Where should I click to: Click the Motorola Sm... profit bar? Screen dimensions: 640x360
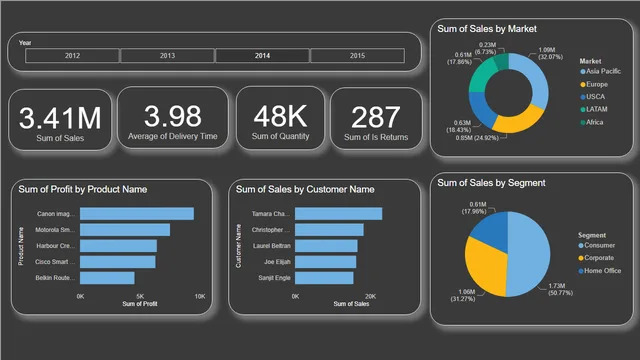tap(125, 229)
